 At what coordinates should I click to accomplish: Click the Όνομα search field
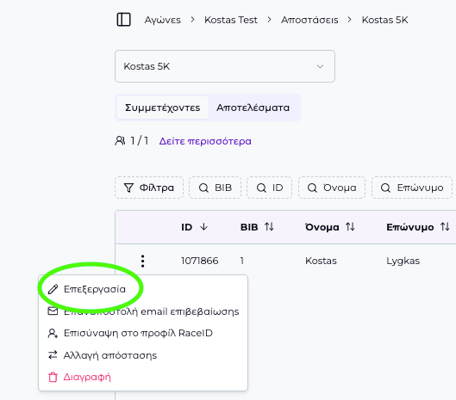click(332, 188)
